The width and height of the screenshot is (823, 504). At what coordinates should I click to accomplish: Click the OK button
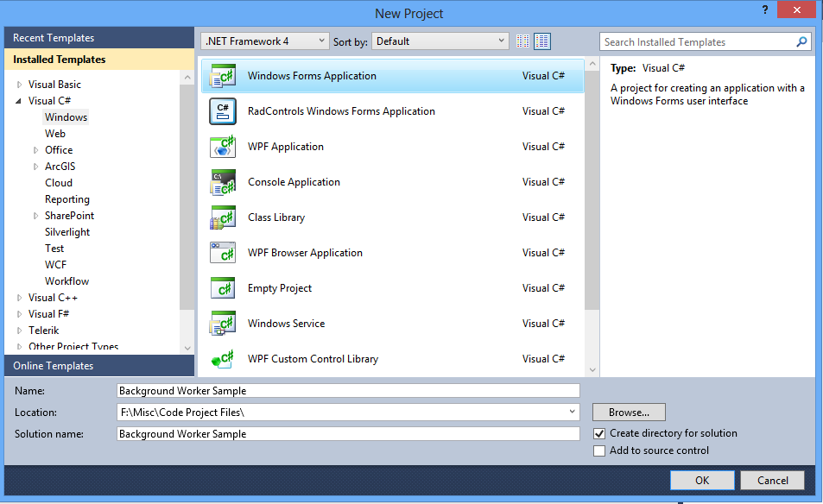coord(702,481)
